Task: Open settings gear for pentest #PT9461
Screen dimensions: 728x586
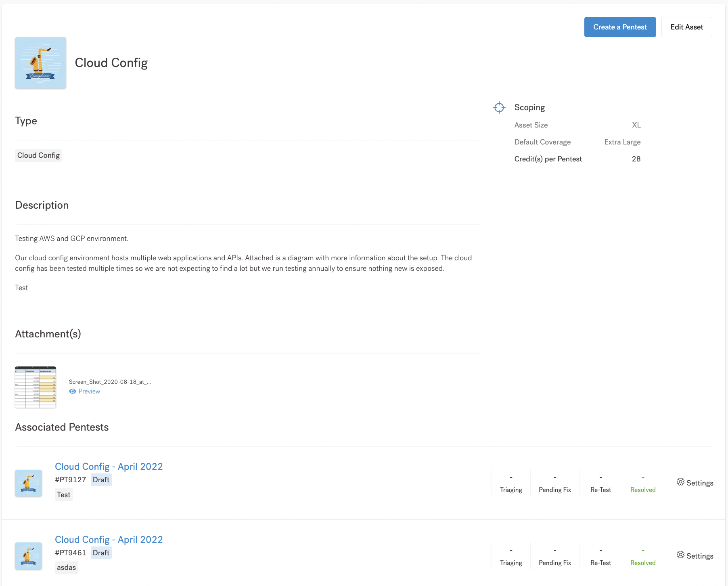Action: pyautogui.click(x=680, y=555)
